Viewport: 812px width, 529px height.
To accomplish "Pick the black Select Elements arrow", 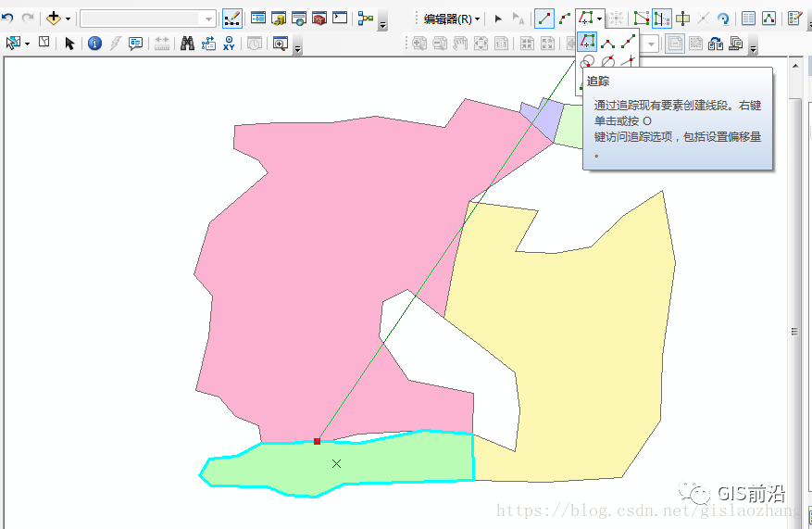I will pos(70,44).
